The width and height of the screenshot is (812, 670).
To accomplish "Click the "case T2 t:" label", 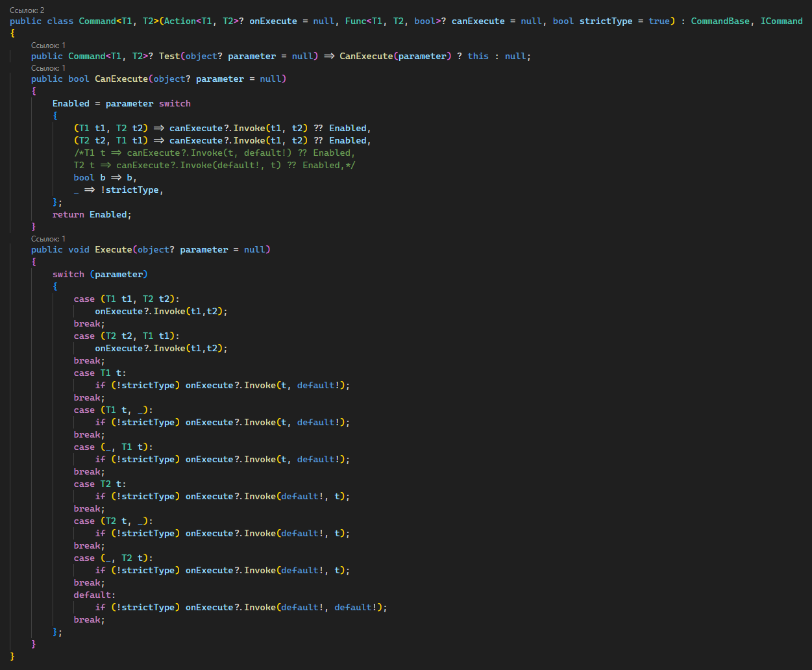I will 100,484.
